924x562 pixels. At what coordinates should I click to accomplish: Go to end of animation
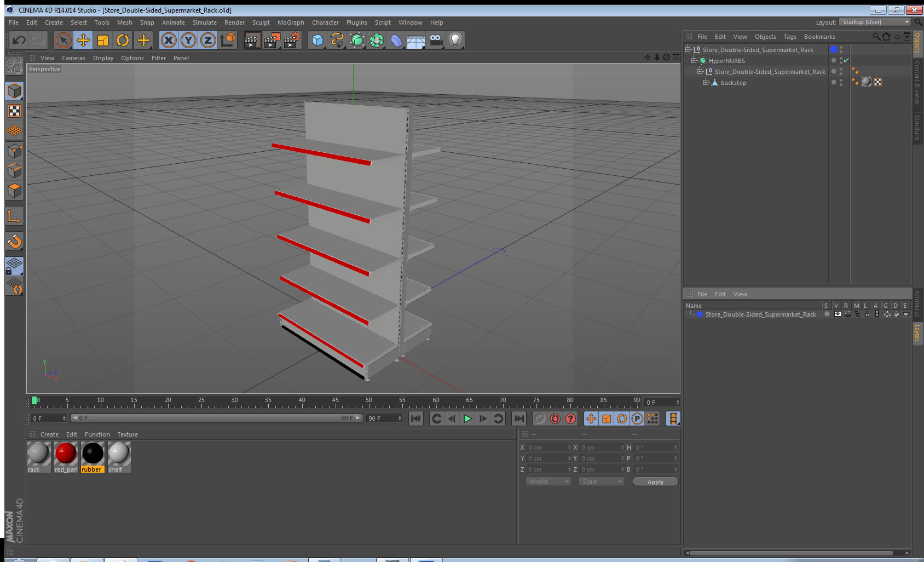(519, 418)
